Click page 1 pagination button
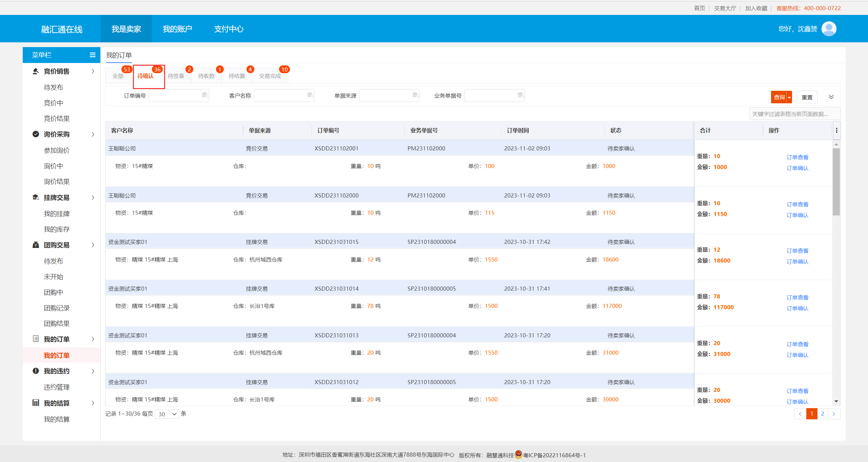 click(812, 414)
